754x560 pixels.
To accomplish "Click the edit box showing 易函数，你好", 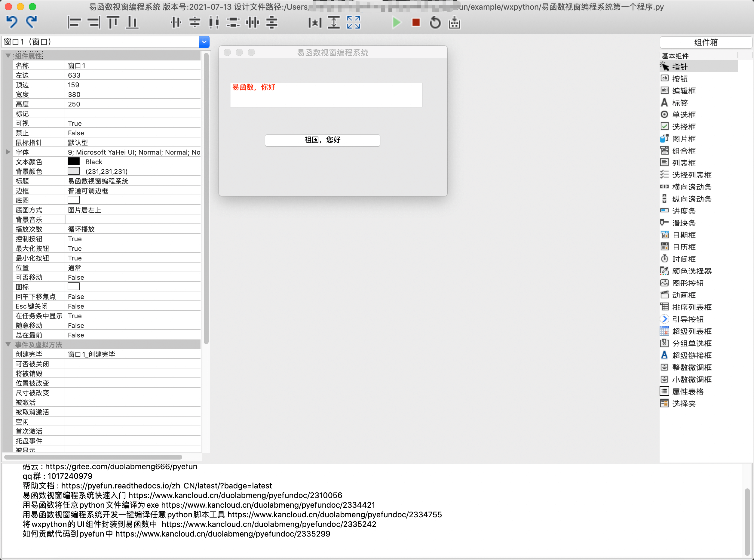I will 326,95.
